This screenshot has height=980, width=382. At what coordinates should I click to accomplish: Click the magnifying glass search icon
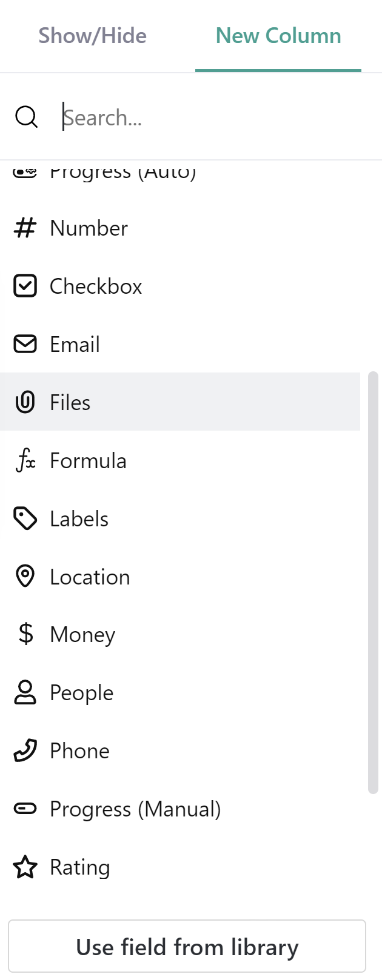click(x=26, y=117)
